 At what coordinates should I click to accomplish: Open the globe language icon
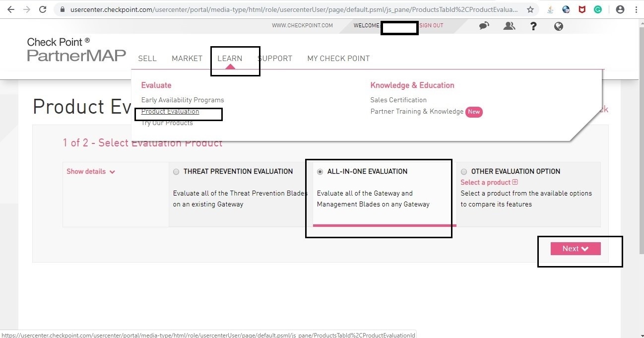(559, 26)
